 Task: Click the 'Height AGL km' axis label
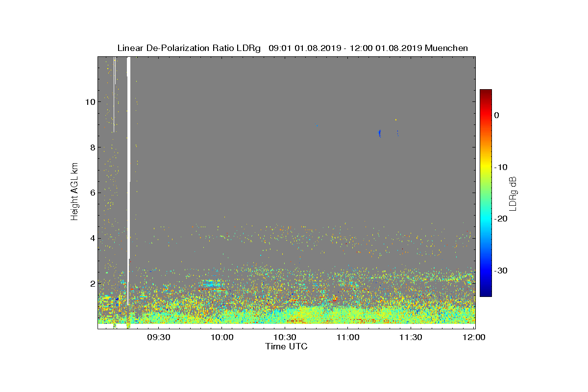click(74, 193)
